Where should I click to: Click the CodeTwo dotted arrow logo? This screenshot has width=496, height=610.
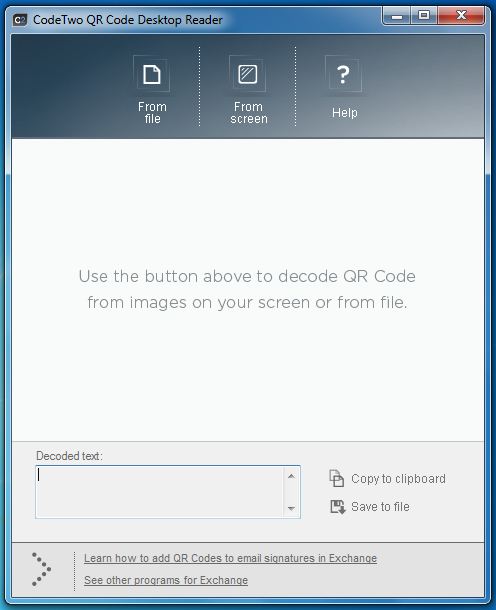[41, 569]
